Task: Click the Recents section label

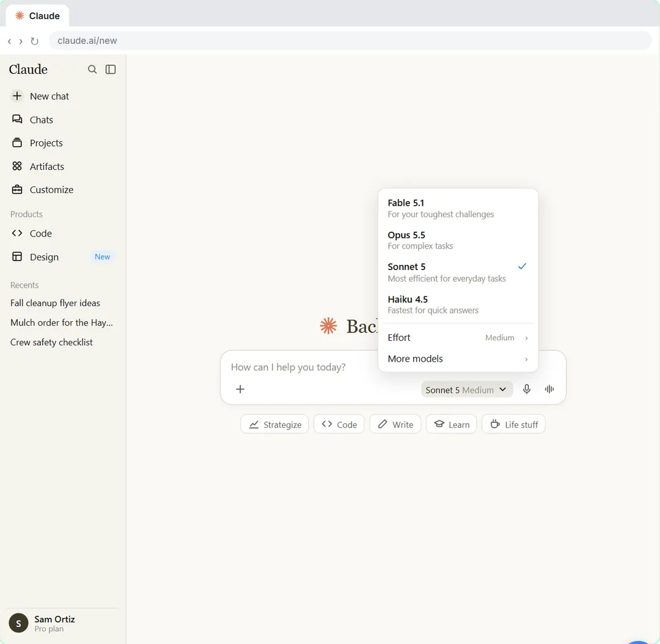Action: click(x=24, y=285)
